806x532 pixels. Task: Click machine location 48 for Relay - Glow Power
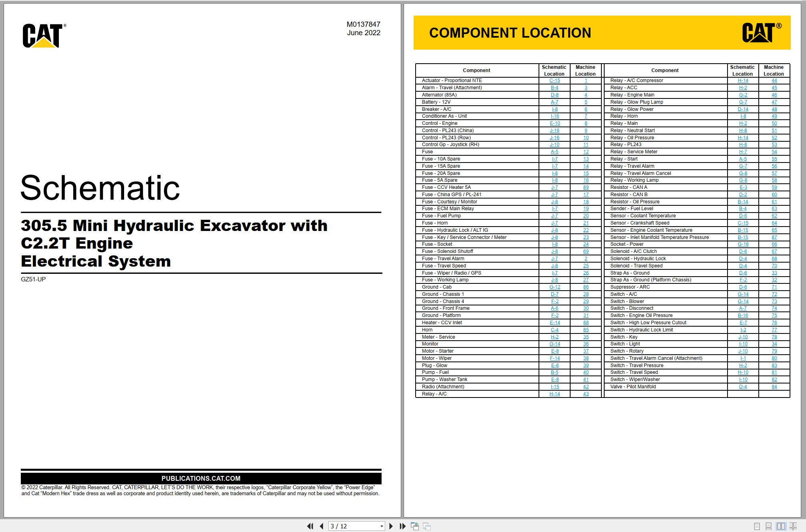(774, 109)
